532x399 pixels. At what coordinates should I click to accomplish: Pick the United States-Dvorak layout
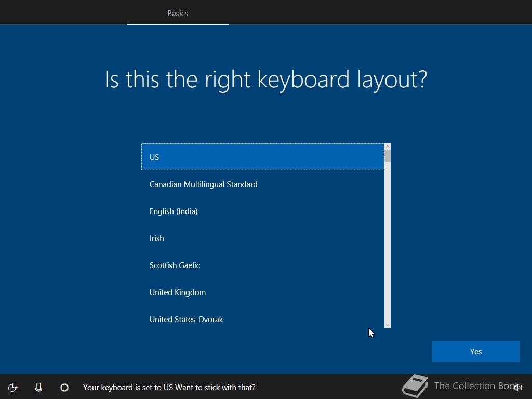(x=263, y=320)
